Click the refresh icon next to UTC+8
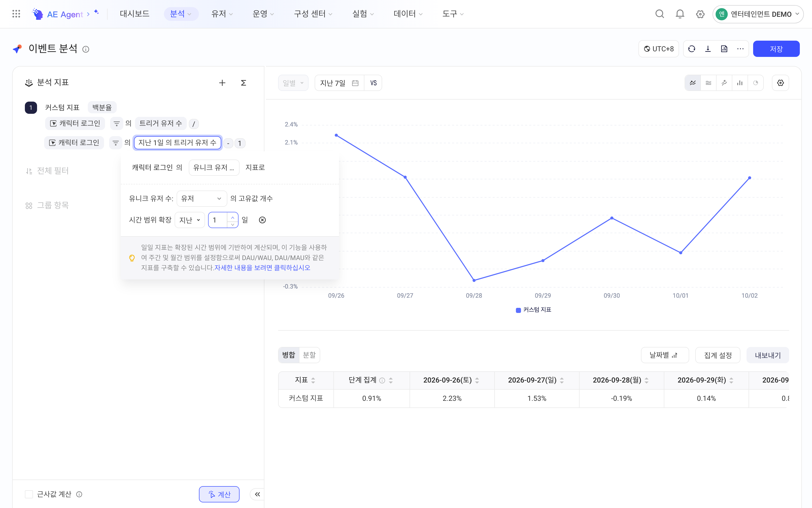The width and height of the screenshot is (812, 508). click(x=691, y=49)
